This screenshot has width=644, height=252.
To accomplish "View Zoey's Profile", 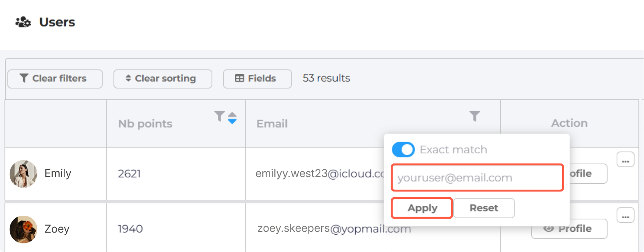I will point(569,229).
